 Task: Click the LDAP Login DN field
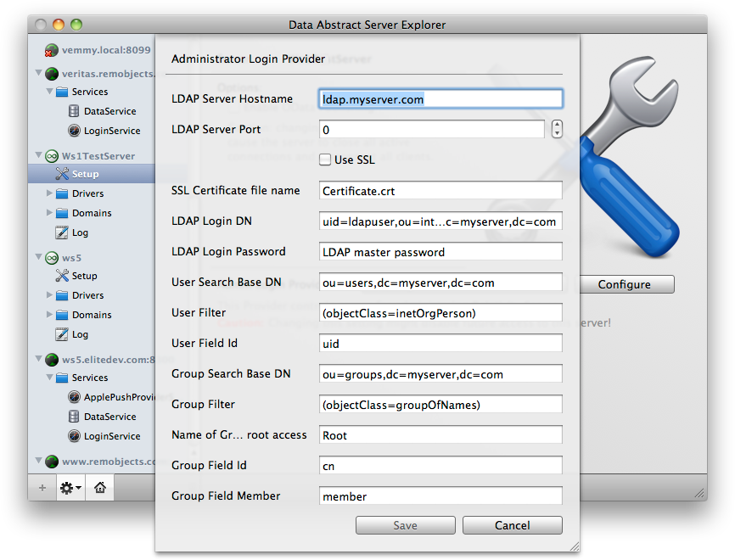click(440, 221)
